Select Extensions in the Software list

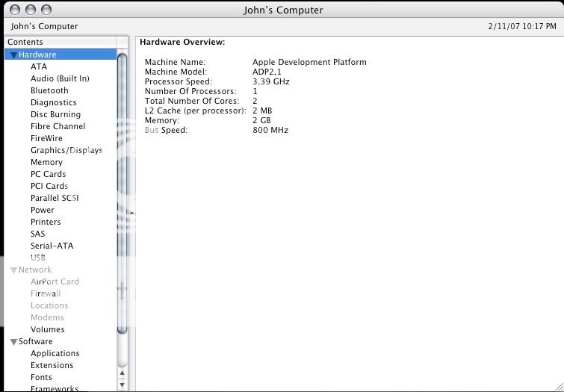pos(52,365)
